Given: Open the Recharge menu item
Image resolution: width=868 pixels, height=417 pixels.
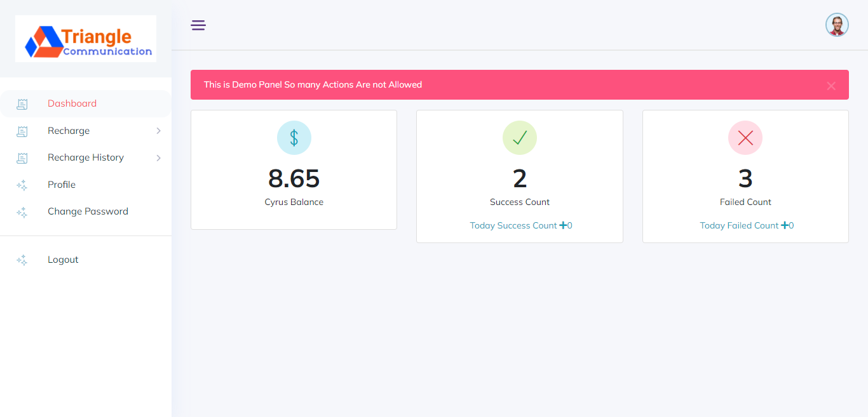Looking at the screenshot, I should 69,131.
